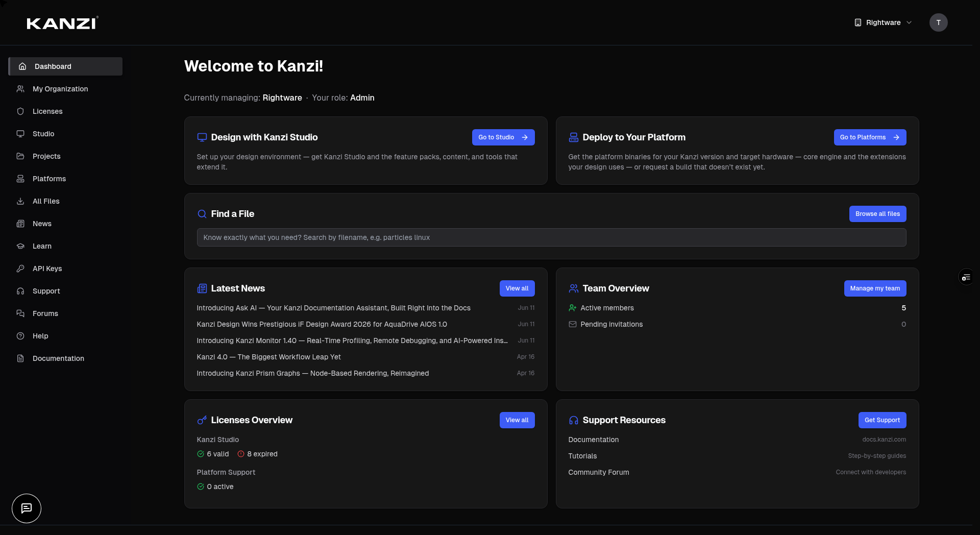
Task: Click the Find a File magnifier icon
Action: pos(202,214)
